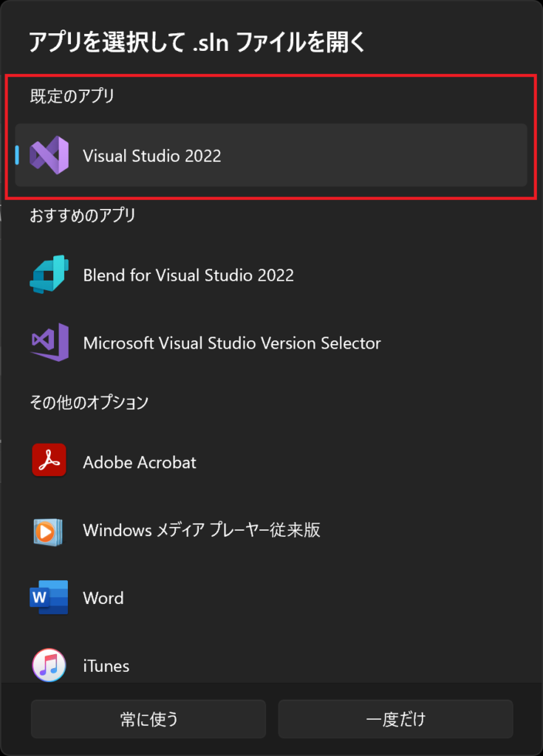This screenshot has height=756, width=543.
Task: Choose the Blend for Visual Studio 2022 entry
Action: tap(271, 275)
